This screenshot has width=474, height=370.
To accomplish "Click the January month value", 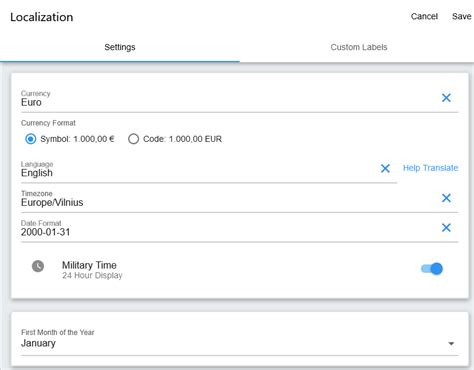I will 38,343.
